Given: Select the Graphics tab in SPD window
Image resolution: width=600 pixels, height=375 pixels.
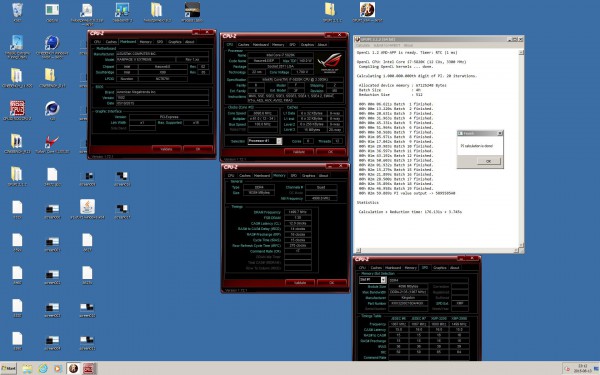Looking at the screenshot, I should tap(440, 268).
